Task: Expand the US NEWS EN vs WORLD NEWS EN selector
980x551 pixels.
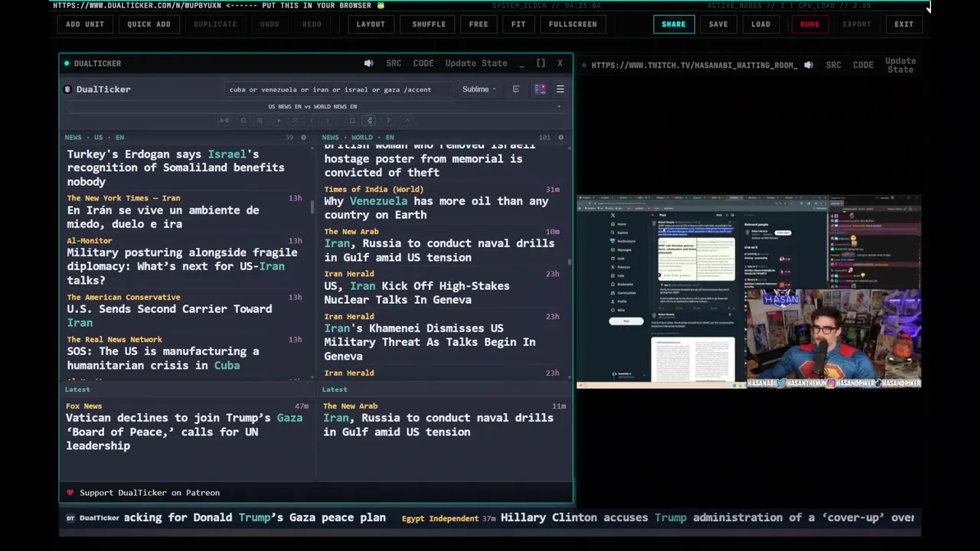Action: [312, 106]
